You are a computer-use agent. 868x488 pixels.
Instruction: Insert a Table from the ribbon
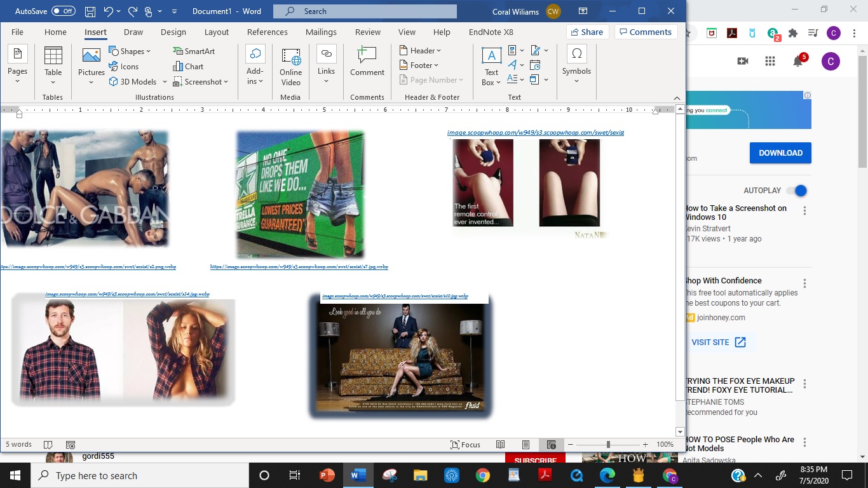(53, 65)
